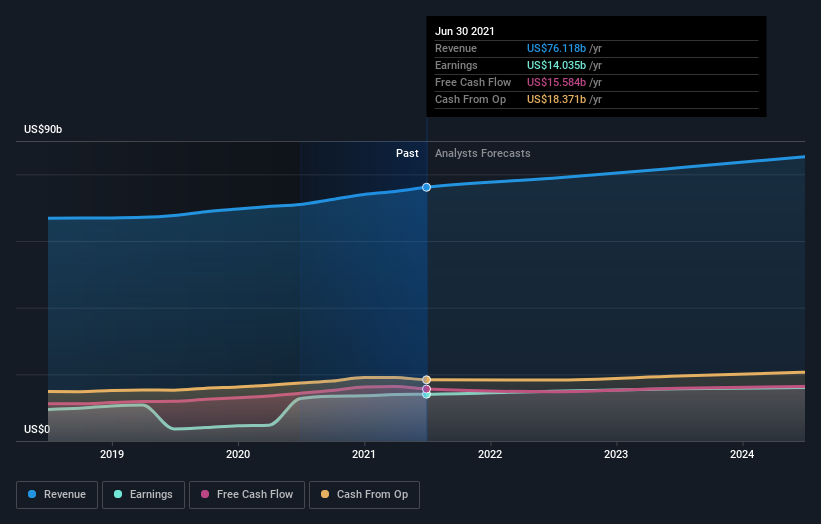
Task: Toggle the Cash From Op legend series
Action: [364, 495]
